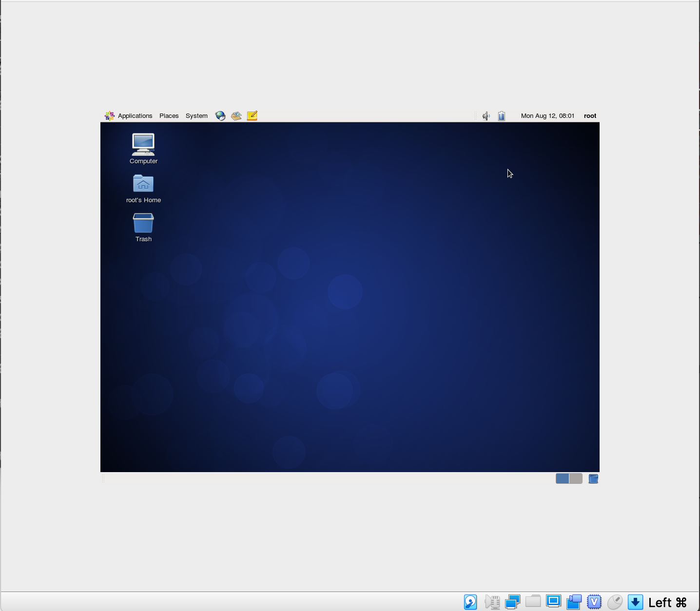Open the System menu
The height and width of the screenshot is (611, 700).
[196, 116]
